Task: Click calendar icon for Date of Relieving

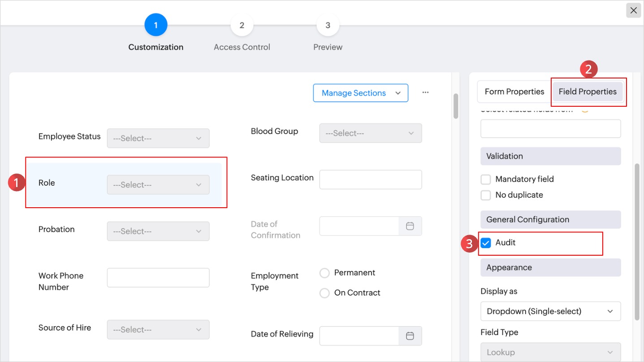Action: click(410, 336)
